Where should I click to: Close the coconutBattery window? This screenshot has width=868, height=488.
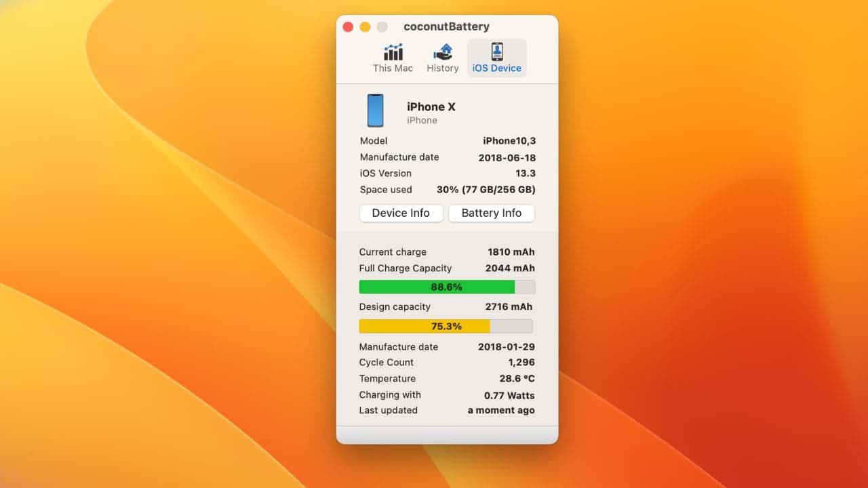tap(348, 27)
